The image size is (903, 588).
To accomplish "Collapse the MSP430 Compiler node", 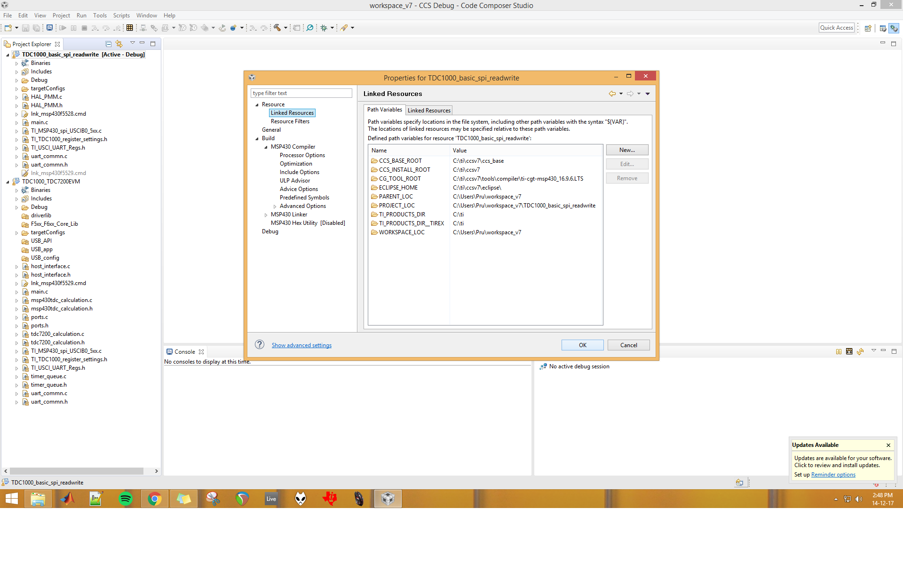I will [x=266, y=147].
